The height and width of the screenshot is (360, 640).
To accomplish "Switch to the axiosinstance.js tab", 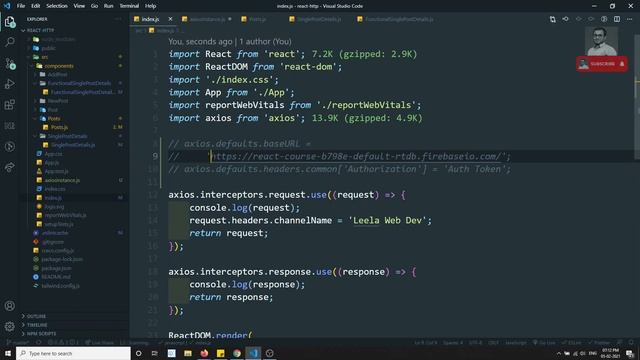I will (x=207, y=19).
